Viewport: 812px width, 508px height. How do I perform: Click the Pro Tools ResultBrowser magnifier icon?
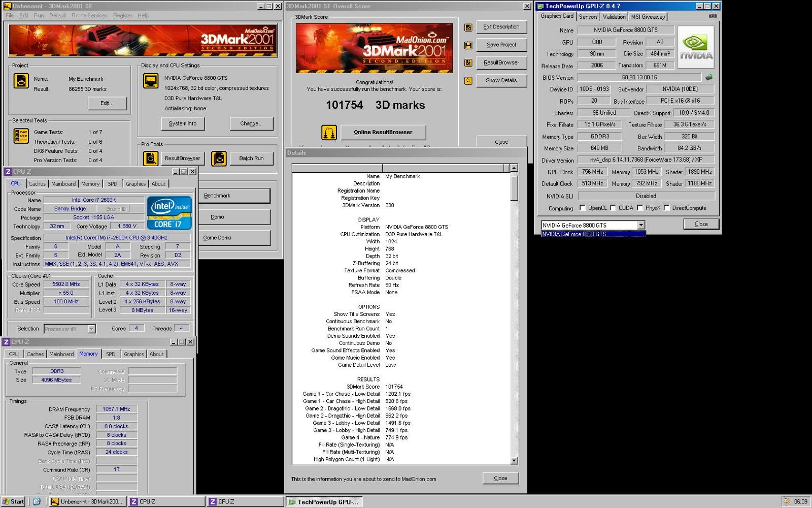point(151,158)
